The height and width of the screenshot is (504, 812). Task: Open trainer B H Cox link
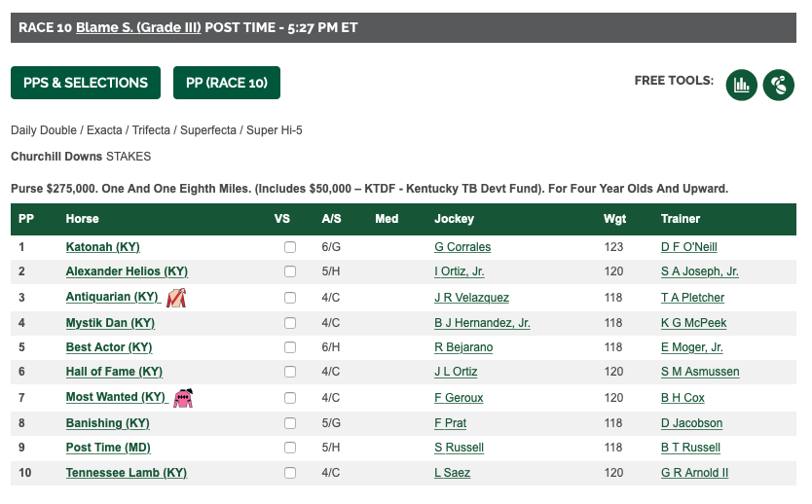tap(683, 398)
